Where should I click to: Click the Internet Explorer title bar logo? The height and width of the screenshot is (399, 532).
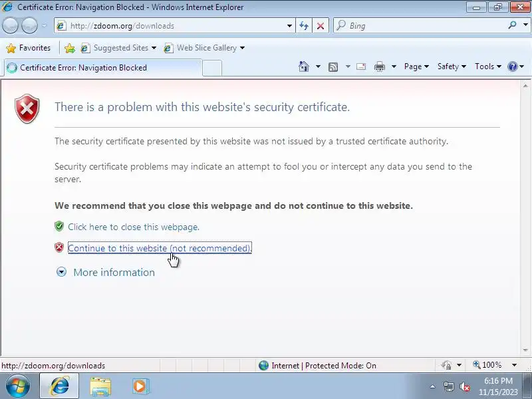click(x=7, y=7)
